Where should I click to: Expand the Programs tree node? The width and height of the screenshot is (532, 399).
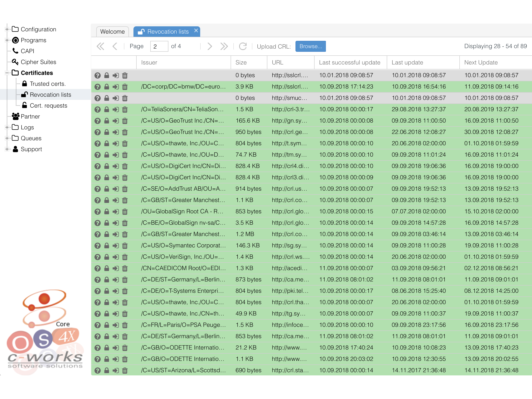click(x=7, y=40)
